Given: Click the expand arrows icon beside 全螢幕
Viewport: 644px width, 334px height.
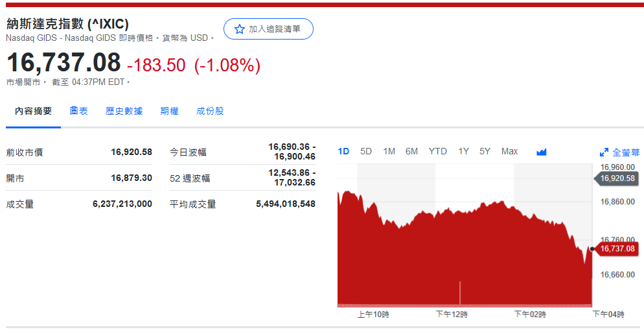Looking at the screenshot, I should click(x=604, y=152).
